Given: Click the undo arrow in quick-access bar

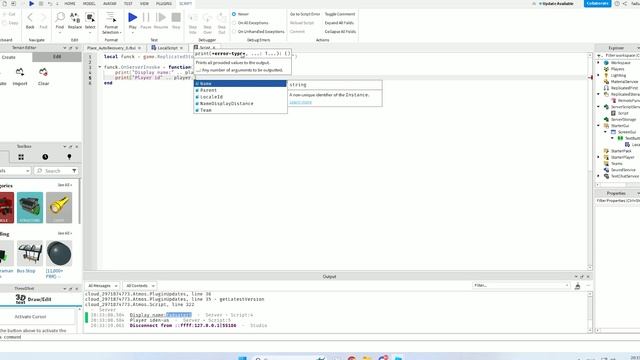Looking at the screenshot, I should (50, 3).
